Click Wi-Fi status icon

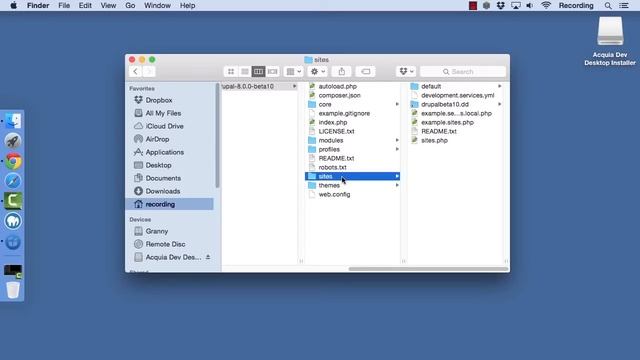click(546, 6)
